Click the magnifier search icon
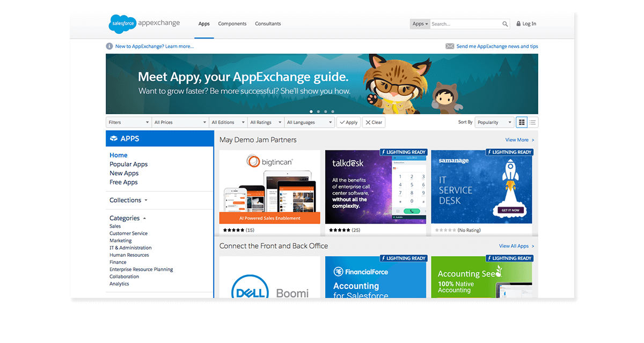This screenshot has width=644, height=343. (505, 24)
